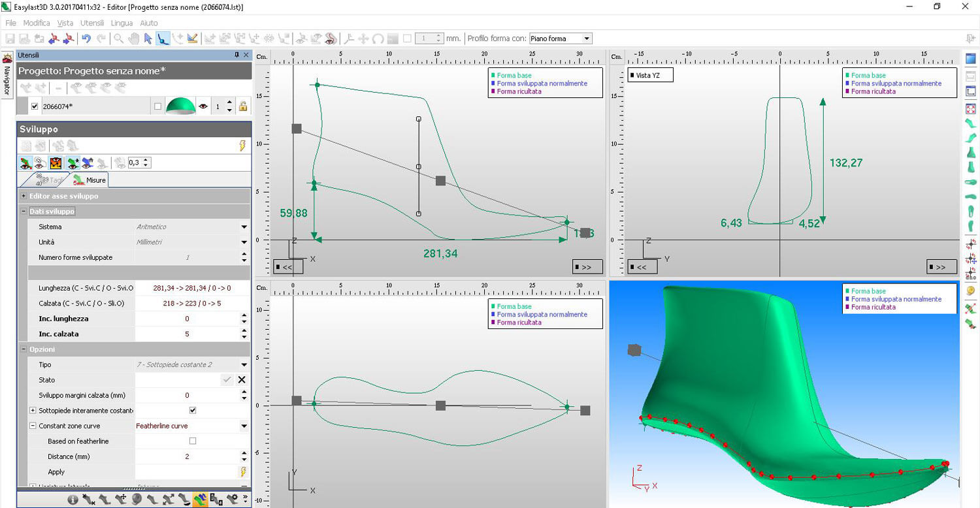Open the Utensili menu
980x508 pixels.
coord(91,22)
